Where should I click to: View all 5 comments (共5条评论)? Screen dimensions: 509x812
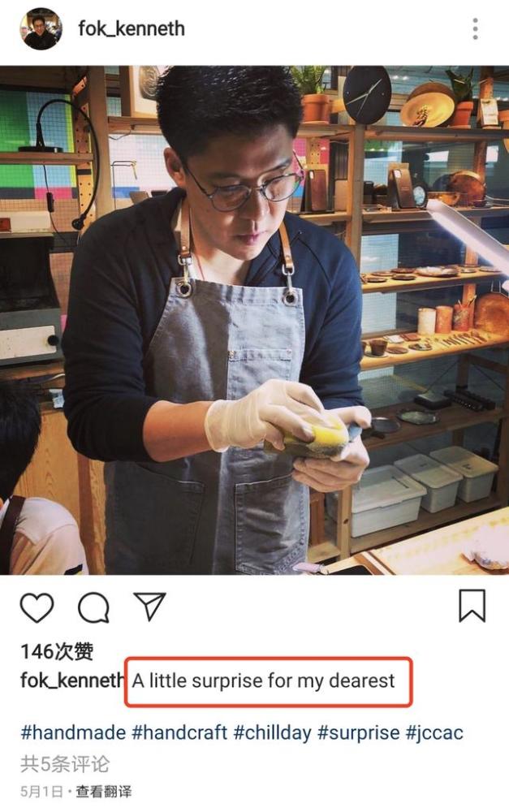point(65,764)
